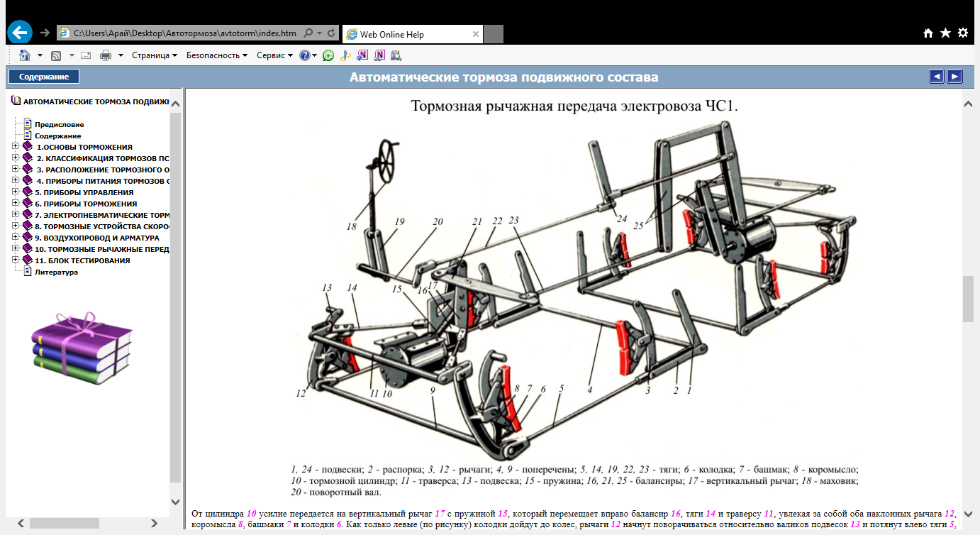This screenshot has height=535, width=980.
Task: Select 7. ЭЛЕКТРОПНЕВМАТИЧЕСКИЕ ТОРМОЗА topic
Action: click(x=102, y=215)
